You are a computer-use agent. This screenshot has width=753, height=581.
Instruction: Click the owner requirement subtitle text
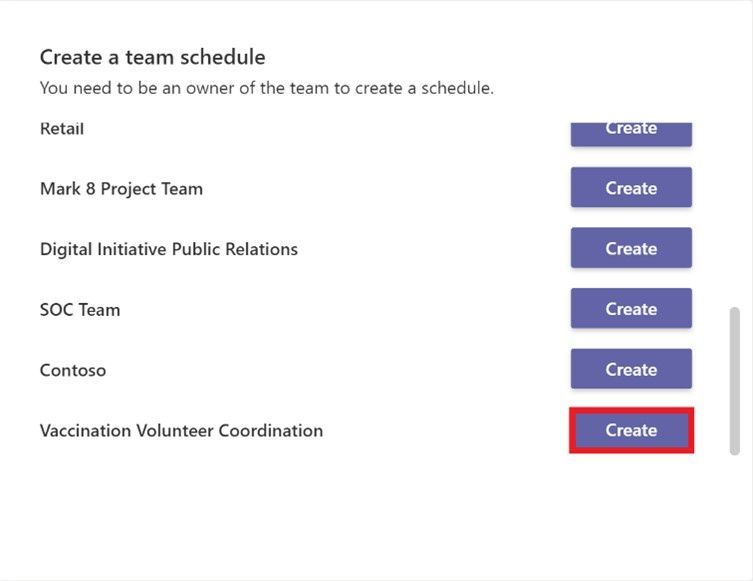[x=267, y=88]
